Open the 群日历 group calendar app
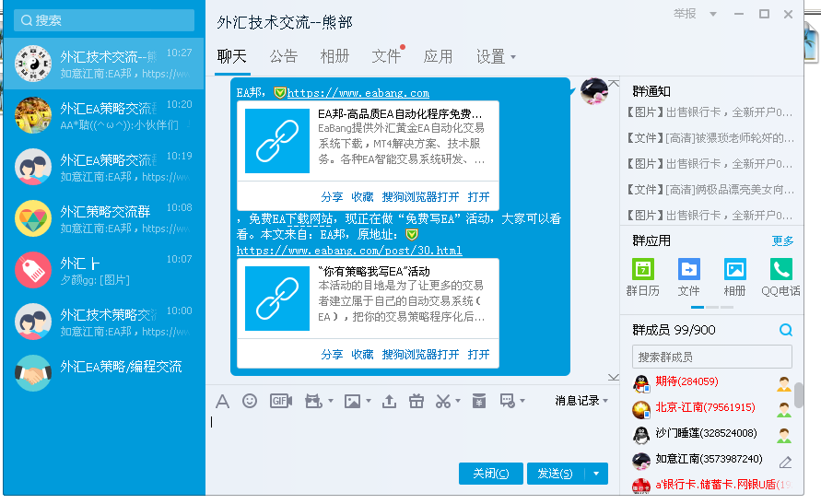 pos(643,277)
